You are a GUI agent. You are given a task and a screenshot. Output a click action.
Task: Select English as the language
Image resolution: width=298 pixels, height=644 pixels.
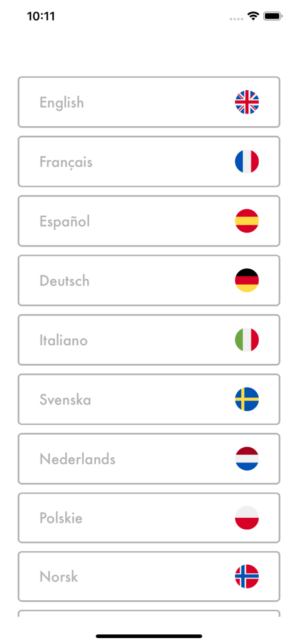(149, 102)
